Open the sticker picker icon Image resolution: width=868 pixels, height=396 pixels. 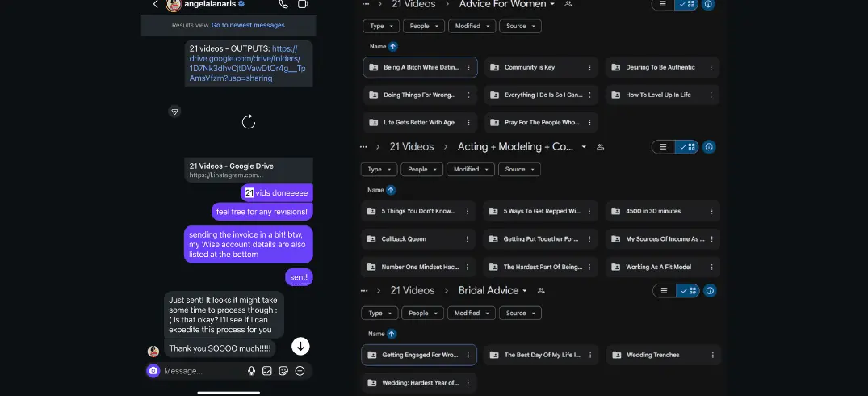pyautogui.click(x=283, y=371)
